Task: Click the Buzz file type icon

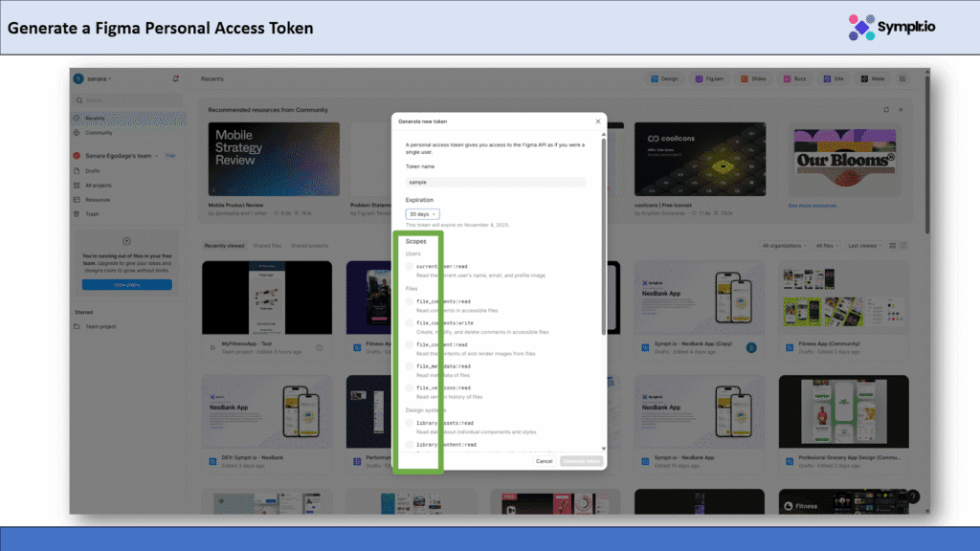Action: point(793,79)
